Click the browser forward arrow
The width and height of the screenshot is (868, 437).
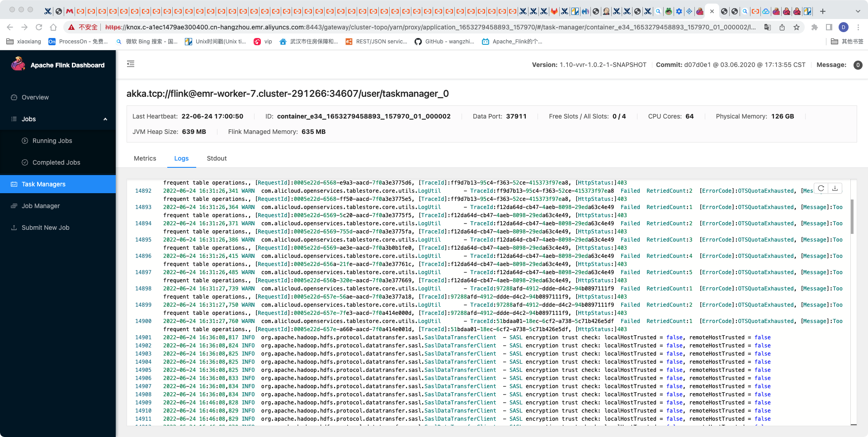tap(24, 27)
